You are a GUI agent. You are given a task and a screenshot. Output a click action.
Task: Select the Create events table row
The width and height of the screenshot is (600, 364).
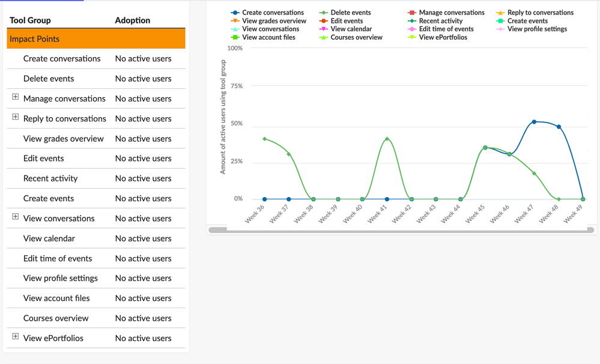point(96,198)
